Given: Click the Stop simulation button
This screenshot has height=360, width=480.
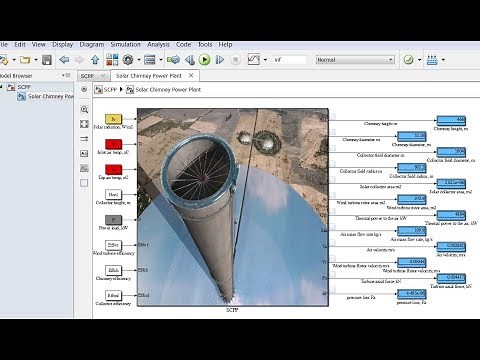Looking at the screenshot, I should [x=235, y=60].
